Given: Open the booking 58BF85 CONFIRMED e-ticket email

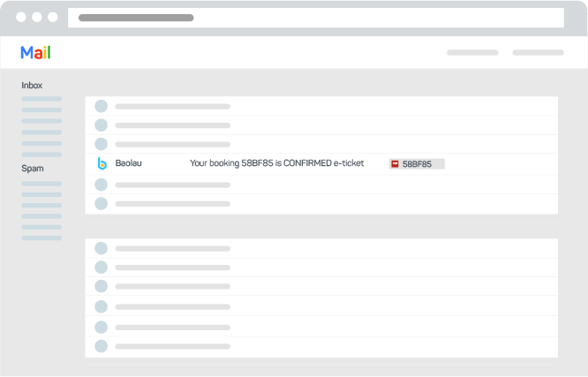Looking at the screenshot, I should pyautogui.click(x=276, y=163).
